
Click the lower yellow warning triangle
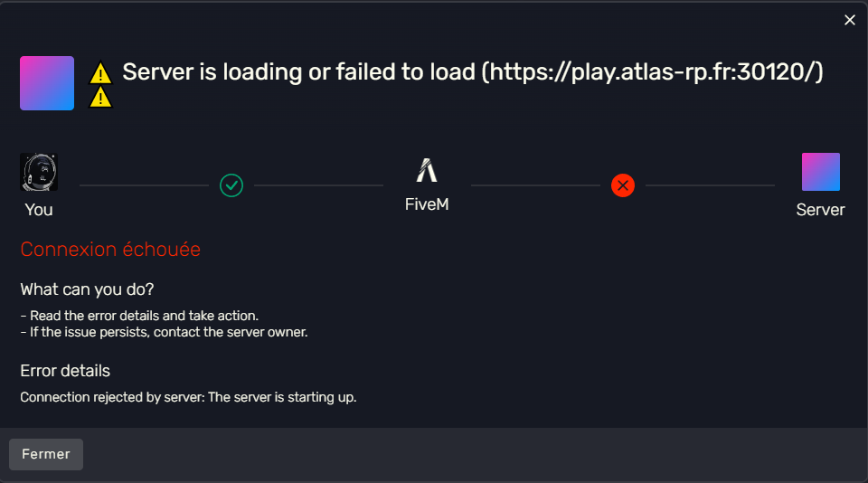pyautogui.click(x=101, y=97)
